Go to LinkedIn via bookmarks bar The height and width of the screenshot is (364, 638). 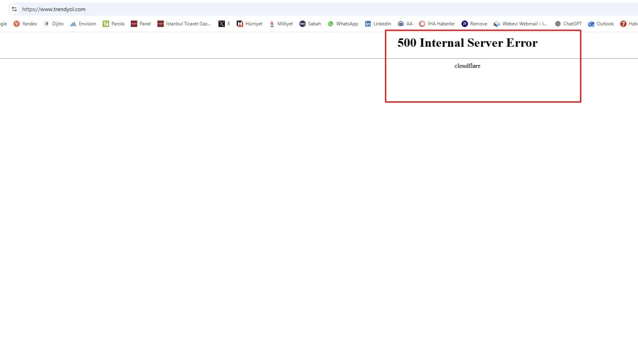(378, 24)
